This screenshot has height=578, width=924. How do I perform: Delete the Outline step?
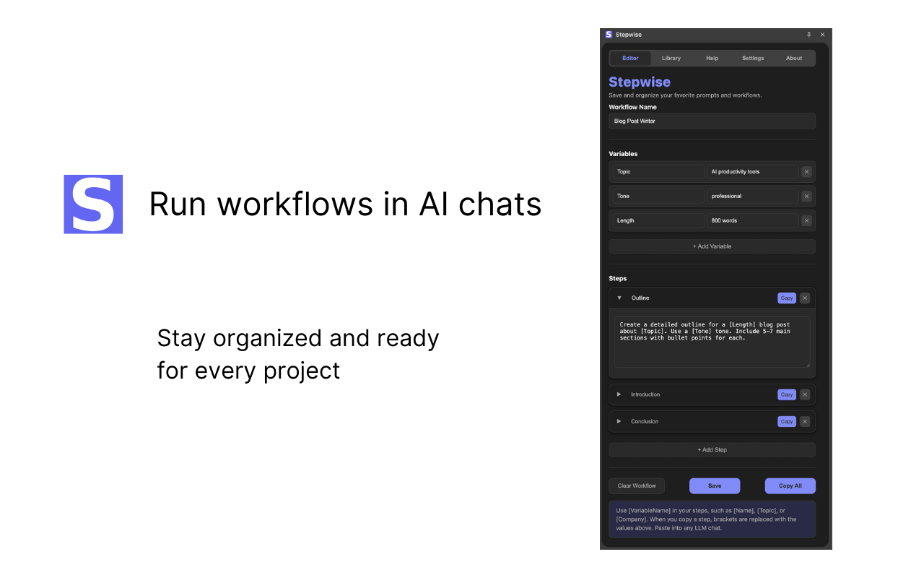pyautogui.click(x=805, y=298)
